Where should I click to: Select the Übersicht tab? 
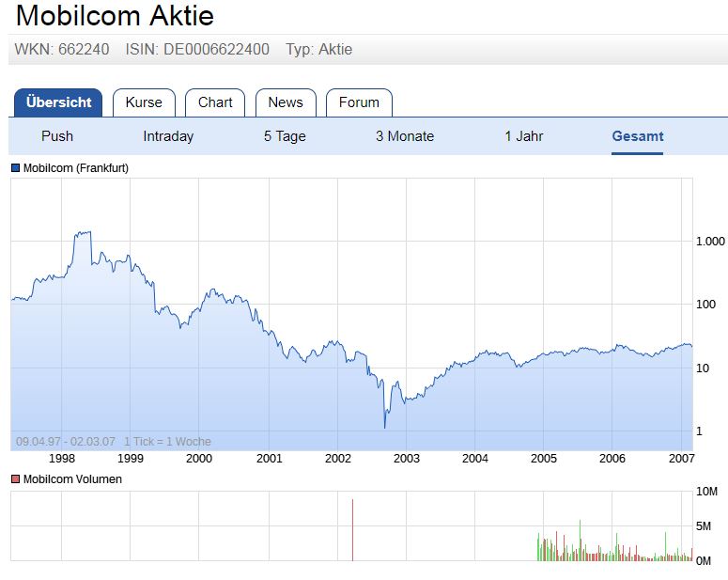coord(58,102)
